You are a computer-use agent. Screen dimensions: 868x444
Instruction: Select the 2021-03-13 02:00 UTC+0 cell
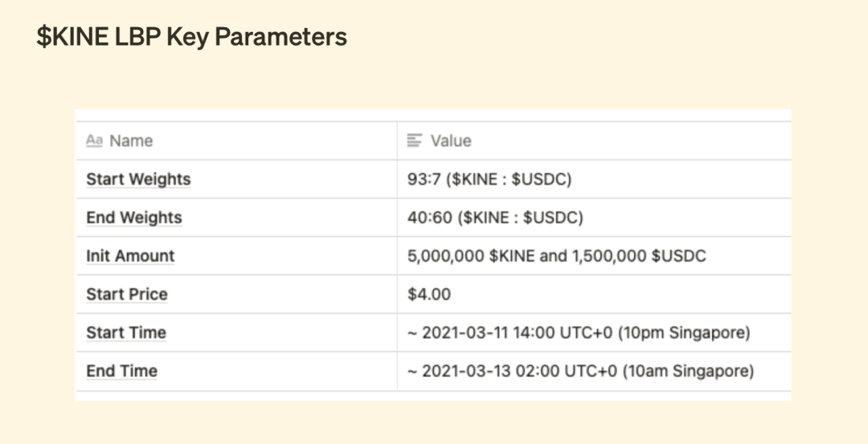point(594,371)
